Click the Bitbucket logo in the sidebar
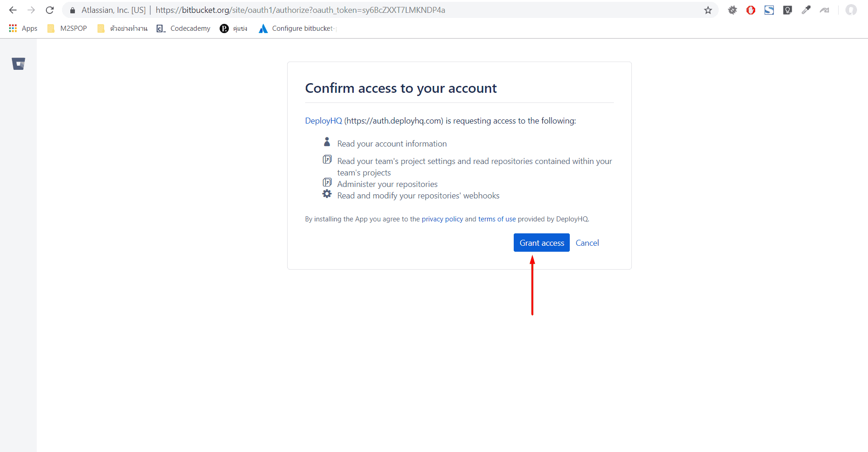Image resolution: width=868 pixels, height=452 pixels. [x=18, y=64]
